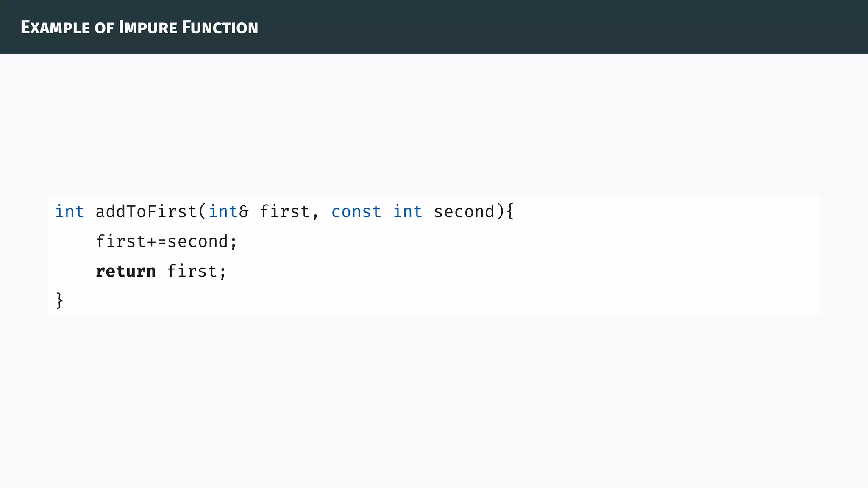The image size is (868, 488).
Task: Click the "int" keyword right after const
Action: click(407, 212)
